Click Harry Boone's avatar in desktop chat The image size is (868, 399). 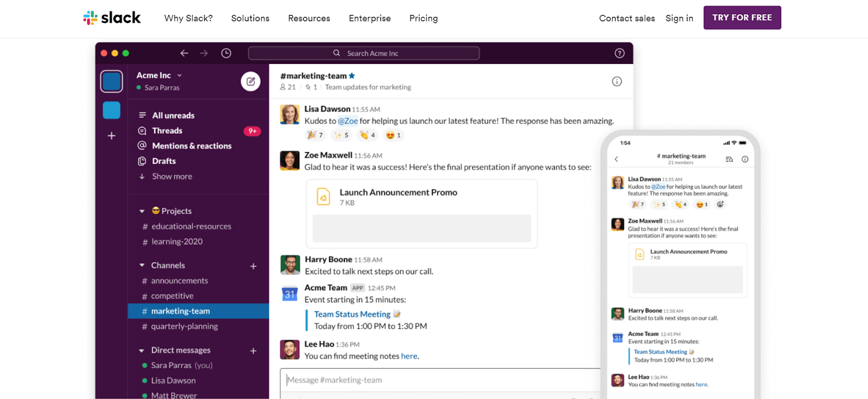tap(290, 265)
